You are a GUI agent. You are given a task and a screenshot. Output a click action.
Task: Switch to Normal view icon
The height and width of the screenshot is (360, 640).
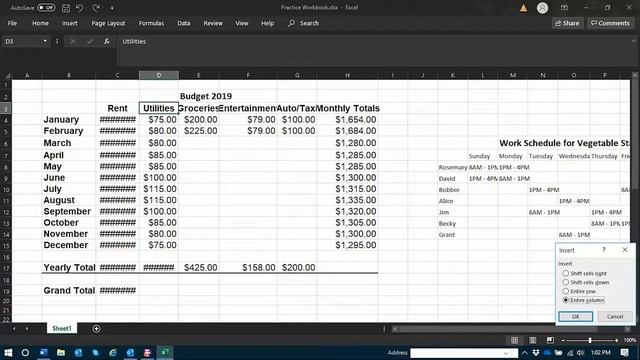point(514,340)
